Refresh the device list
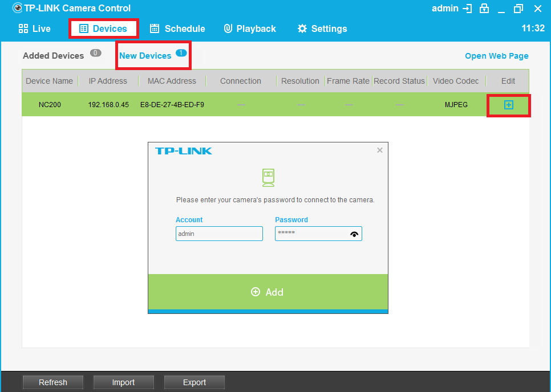This screenshot has height=392, width=551. [53, 382]
